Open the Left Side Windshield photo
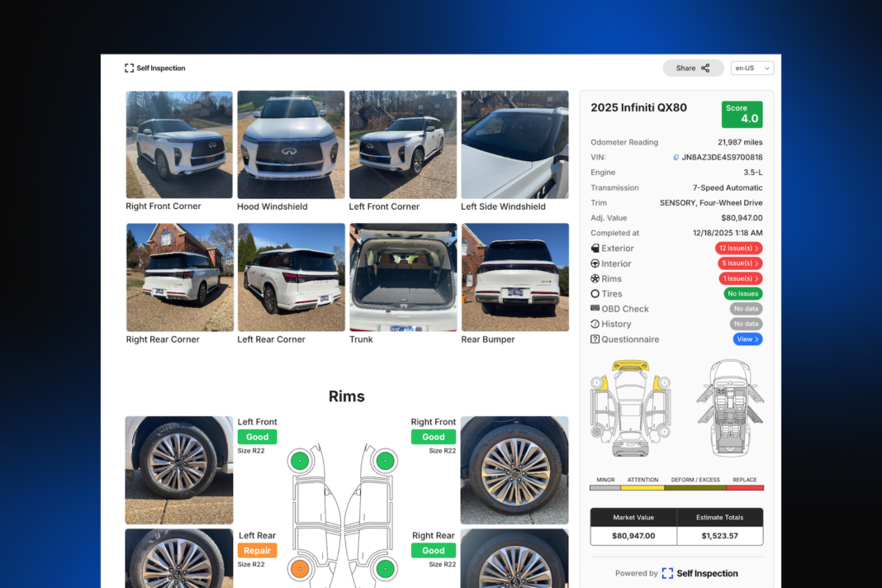Screen dimensions: 882x588 pyautogui.click(x=514, y=145)
